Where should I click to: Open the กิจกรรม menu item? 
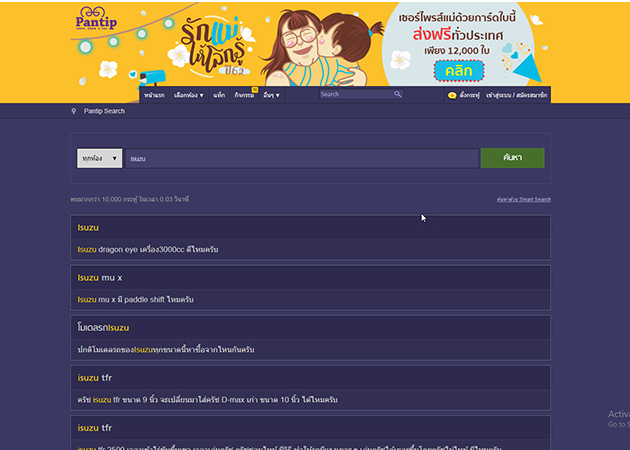245,95
